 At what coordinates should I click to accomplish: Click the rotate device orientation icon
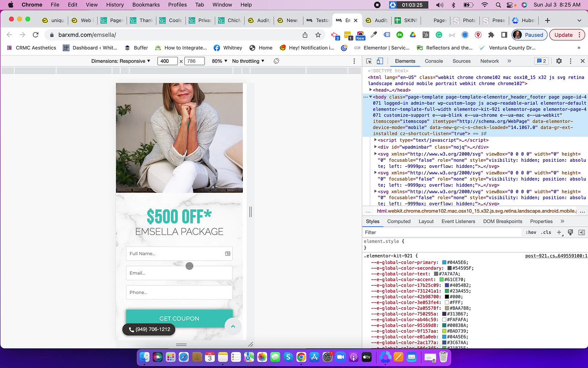coord(276,61)
